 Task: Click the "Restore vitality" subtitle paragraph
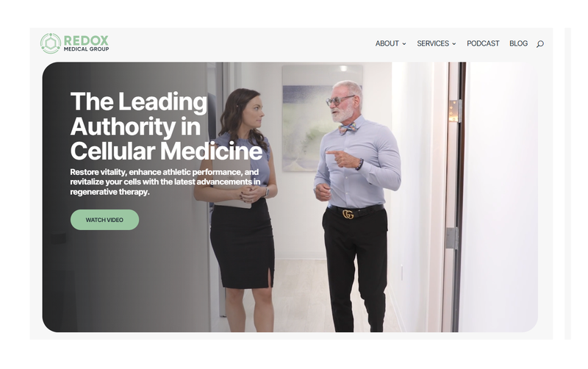[165, 182]
